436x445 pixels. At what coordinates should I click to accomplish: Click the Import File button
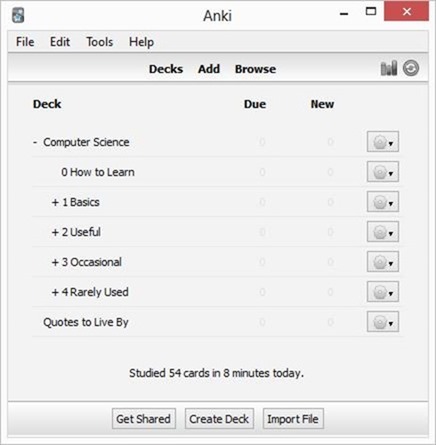tap(293, 419)
